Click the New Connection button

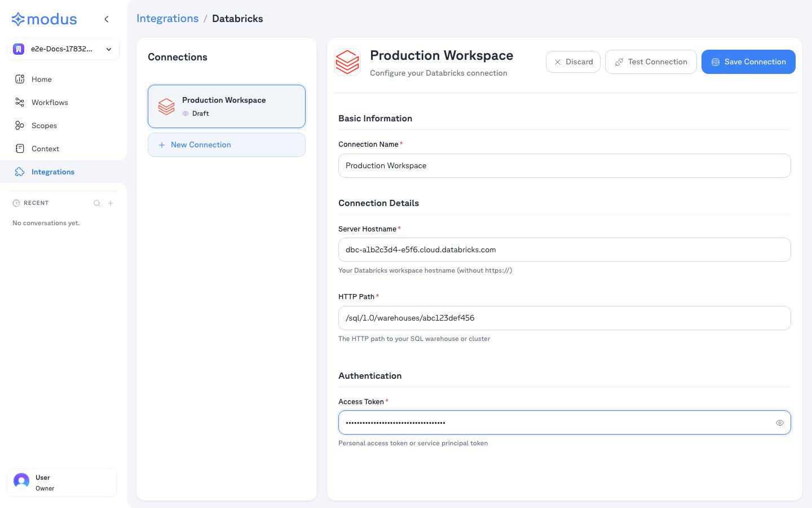227,145
